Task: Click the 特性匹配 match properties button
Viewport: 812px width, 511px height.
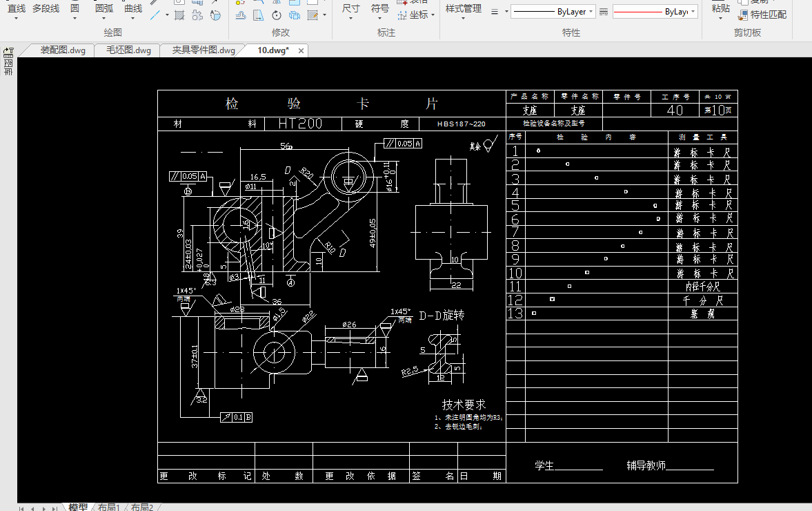Action: coord(762,15)
